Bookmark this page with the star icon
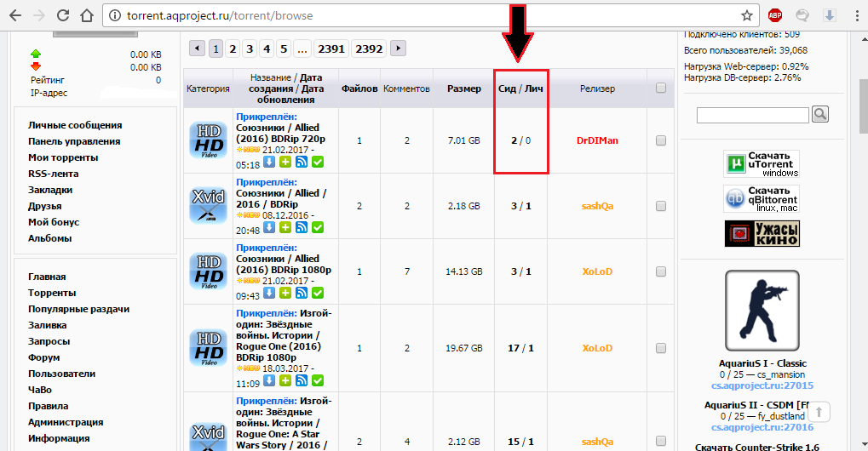The width and height of the screenshot is (868, 451). (747, 15)
